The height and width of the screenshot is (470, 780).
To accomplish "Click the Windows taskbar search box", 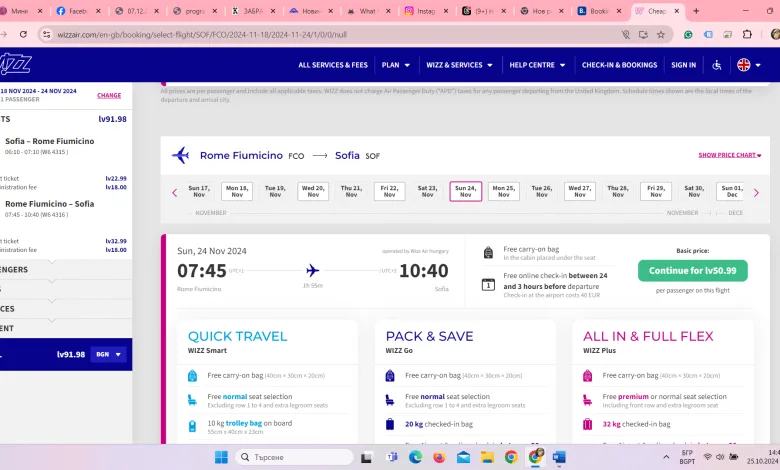I will pos(294,457).
